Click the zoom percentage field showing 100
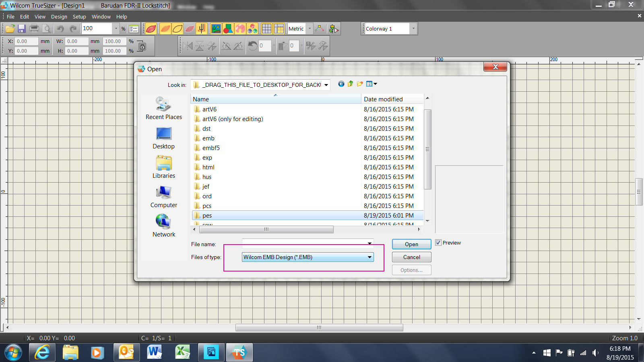 tap(97, 29)
